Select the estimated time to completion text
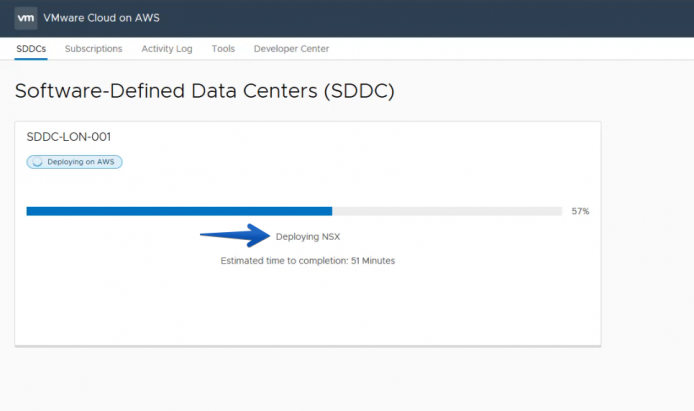Image resolution: width=694 pixels, height=411 pixels. tap(308, 261)
